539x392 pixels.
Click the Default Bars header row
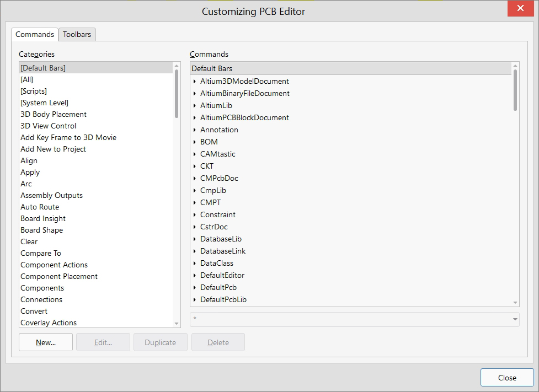tap(351, 69)
